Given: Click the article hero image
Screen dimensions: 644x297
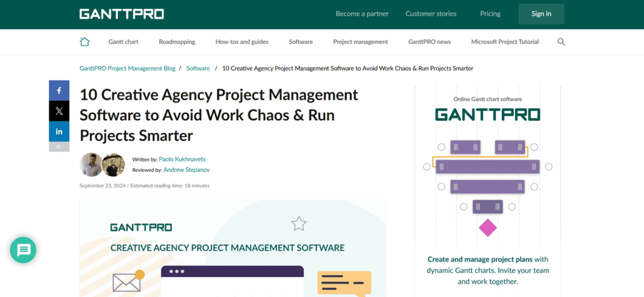Looking at the screenshot, I should pos(233,249).
